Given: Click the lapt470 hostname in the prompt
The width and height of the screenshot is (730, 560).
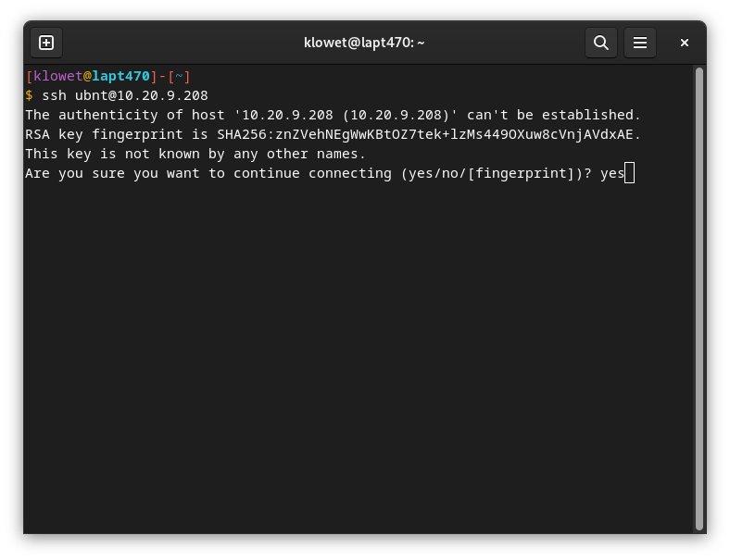Looking at the screenshot, I should pos(120,76).
